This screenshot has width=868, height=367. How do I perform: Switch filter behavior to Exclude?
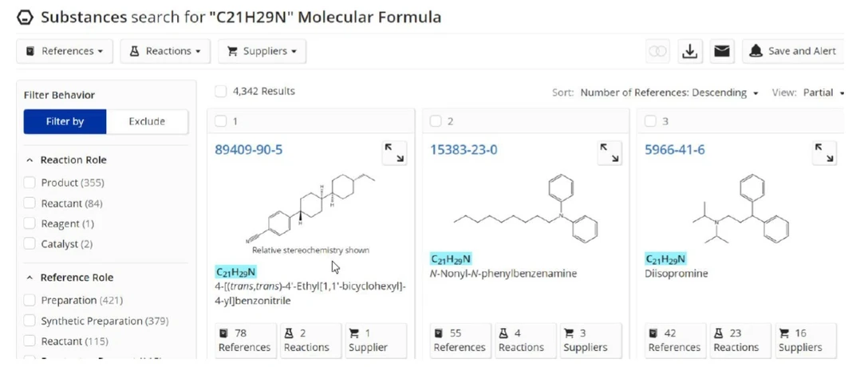[147, 122]
